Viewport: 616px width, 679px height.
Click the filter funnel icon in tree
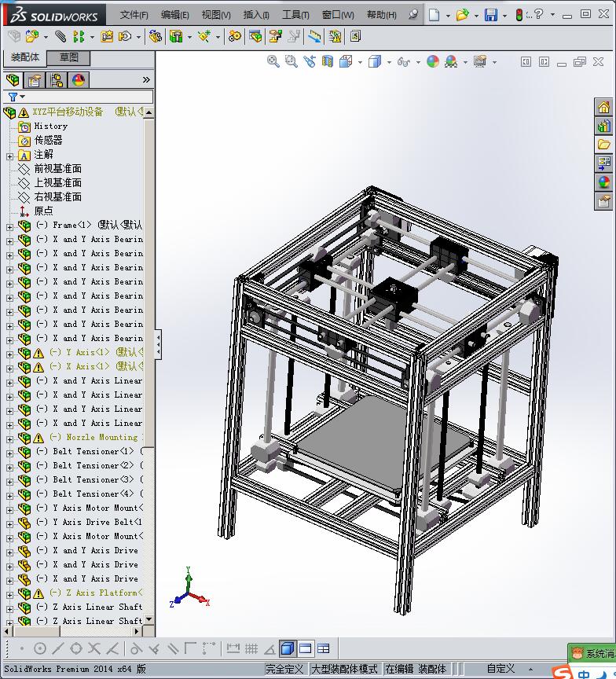click(x=13, y=97)
